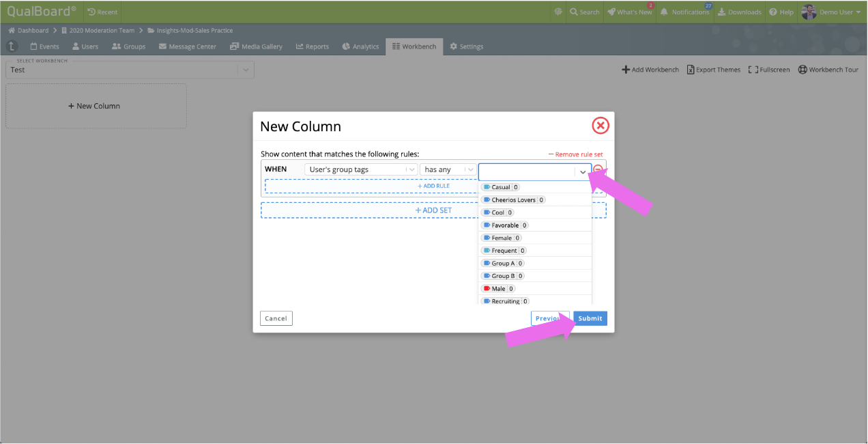The width and height of the screenshot is (868, 444).
Task: Open the Media Gallery tab
Action: click(x=257, y=46)
